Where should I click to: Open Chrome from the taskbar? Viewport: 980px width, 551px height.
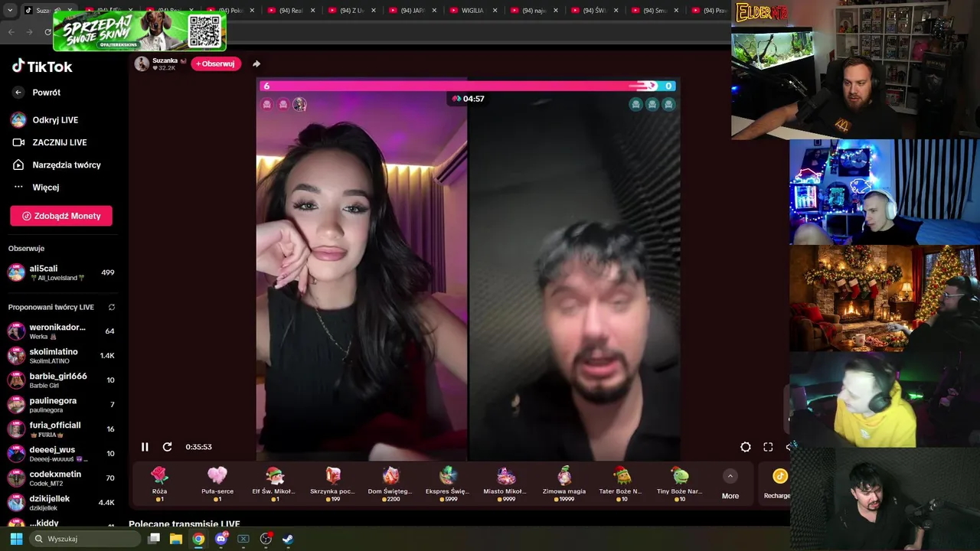[x=198, y=539]
